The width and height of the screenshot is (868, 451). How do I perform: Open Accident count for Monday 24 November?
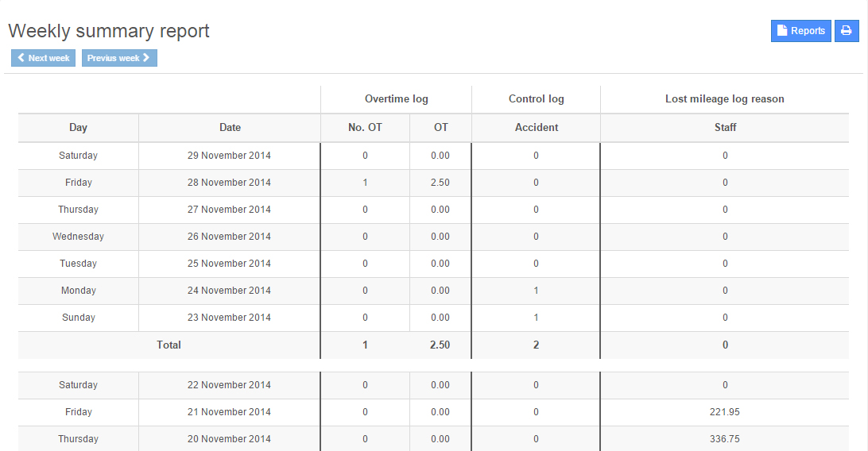pos(536,291)
